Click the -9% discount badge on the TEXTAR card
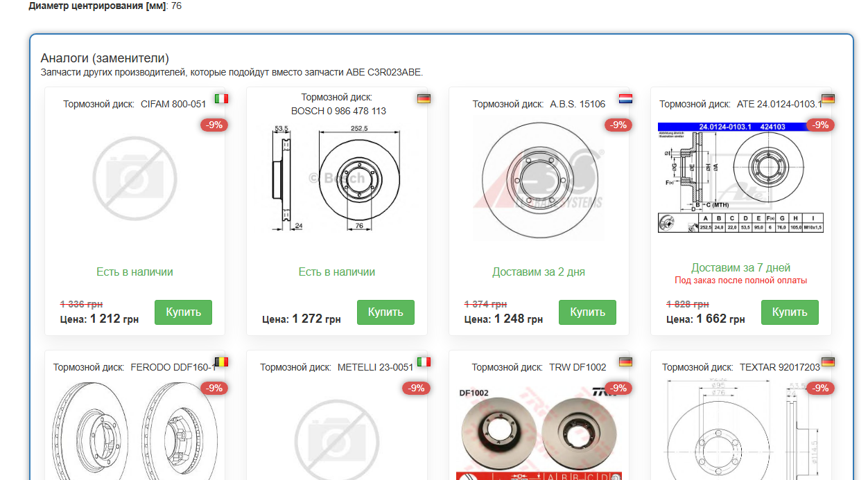 point(821,388)
